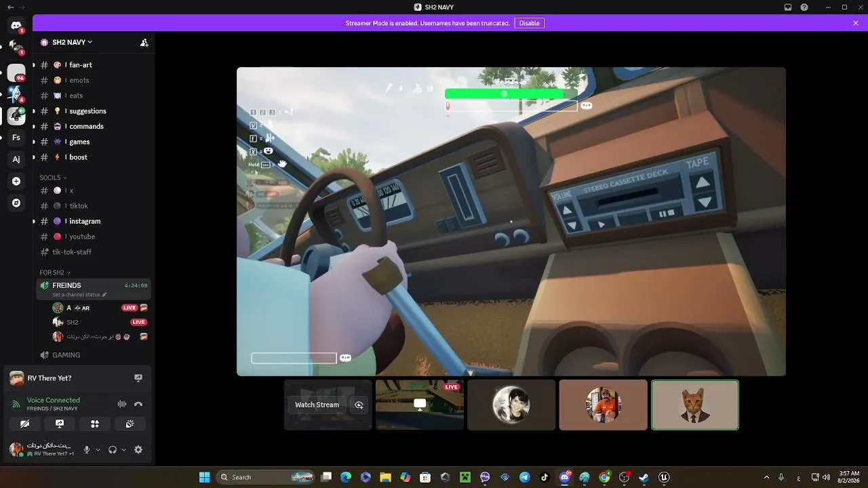Viewport: 868px width, 488px height.
Task: Open the Discover servers compass icon
Action: [16, 203]
